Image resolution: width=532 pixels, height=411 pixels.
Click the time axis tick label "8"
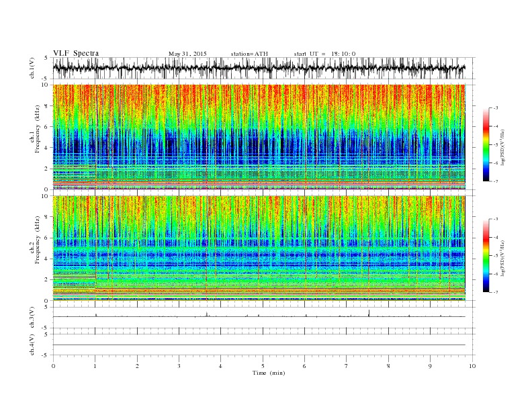[388, 366]
